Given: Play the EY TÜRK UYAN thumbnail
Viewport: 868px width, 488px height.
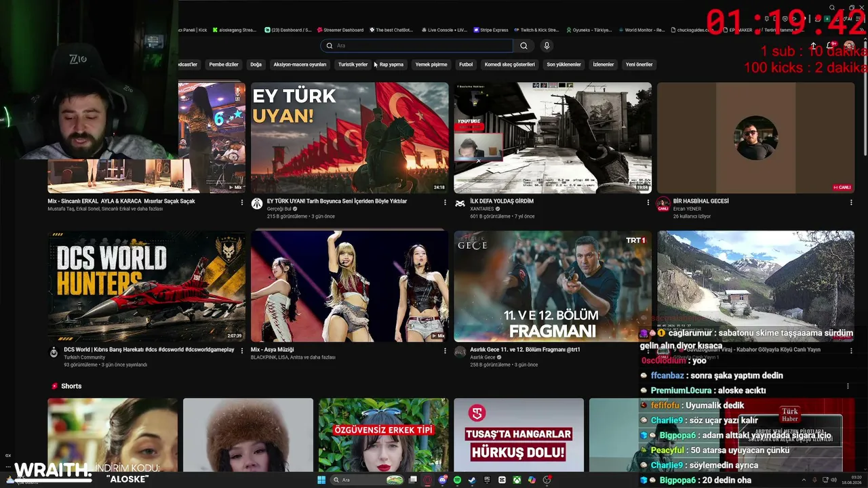Looking at the screenshot, I should tap(350, 138).
